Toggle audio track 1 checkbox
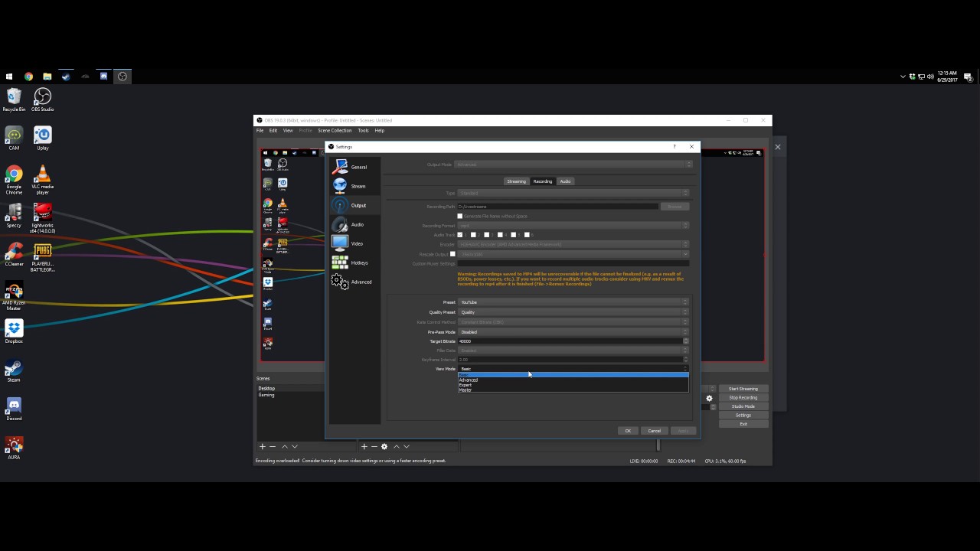Screen dimensions: 980x551 coord(460,235)
